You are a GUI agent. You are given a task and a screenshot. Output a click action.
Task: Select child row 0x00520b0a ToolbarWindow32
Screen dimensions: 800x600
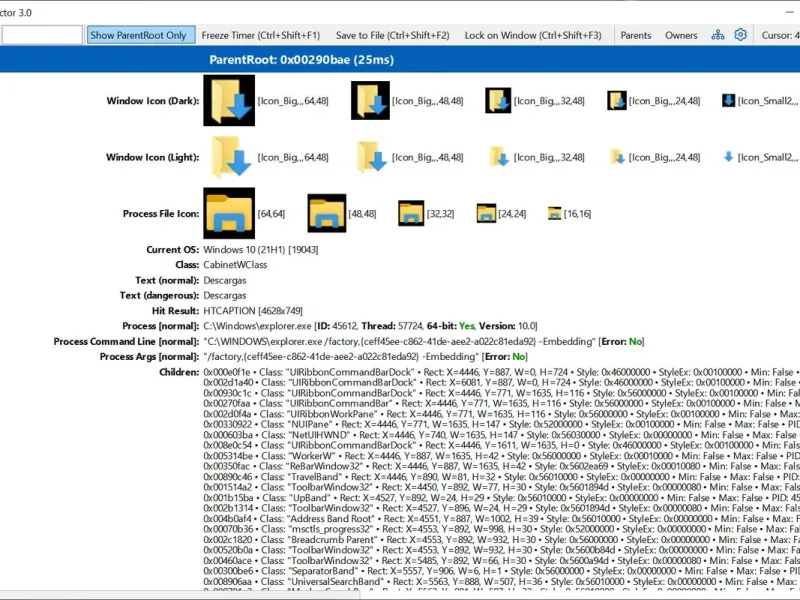(x=502, y=550)
